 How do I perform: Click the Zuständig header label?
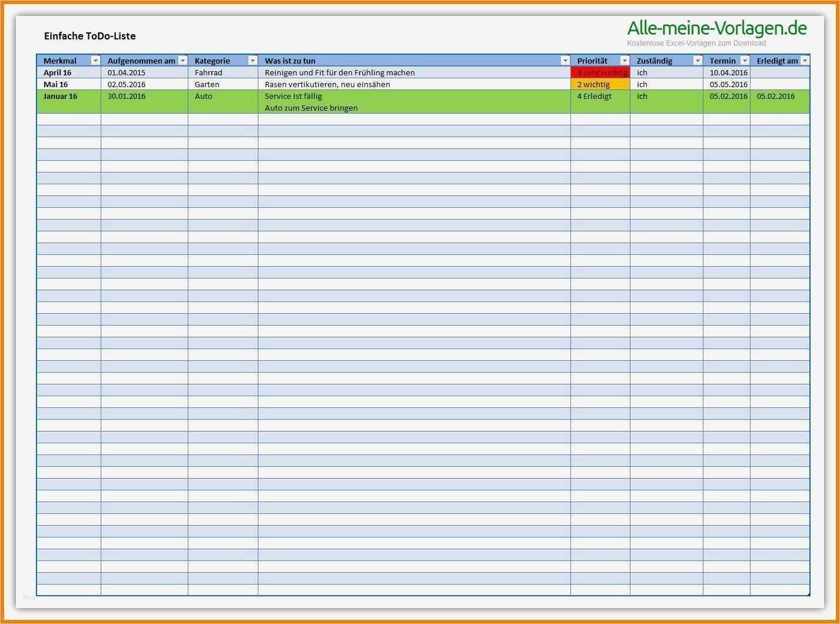(x=655, y=61)
